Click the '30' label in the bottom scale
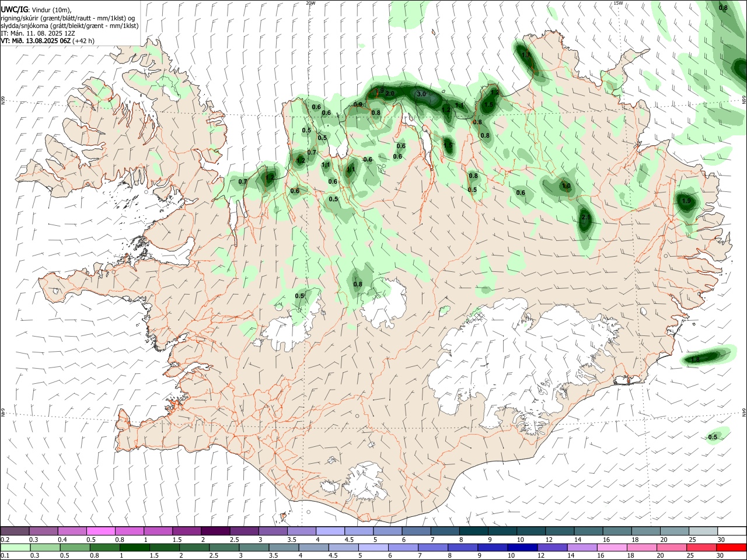Viewport: 747px width, 560px height. [720, 556]
